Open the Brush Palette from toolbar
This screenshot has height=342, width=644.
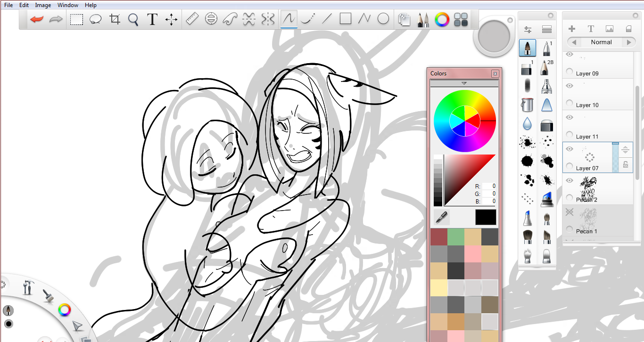(x=423, y=19)
